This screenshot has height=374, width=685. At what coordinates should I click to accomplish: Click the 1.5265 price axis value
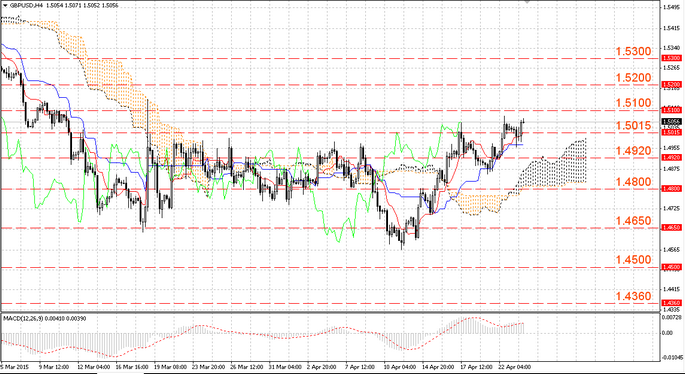(671, 68)
